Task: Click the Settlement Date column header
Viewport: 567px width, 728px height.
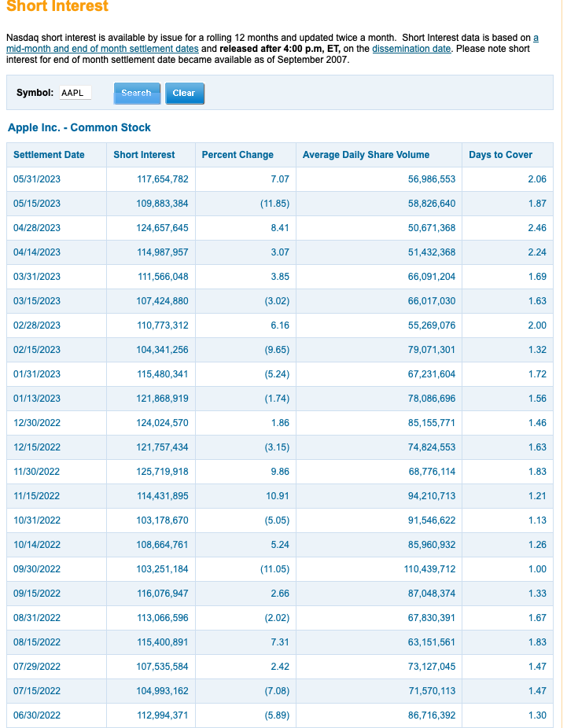Action: [x=49, y=155]
